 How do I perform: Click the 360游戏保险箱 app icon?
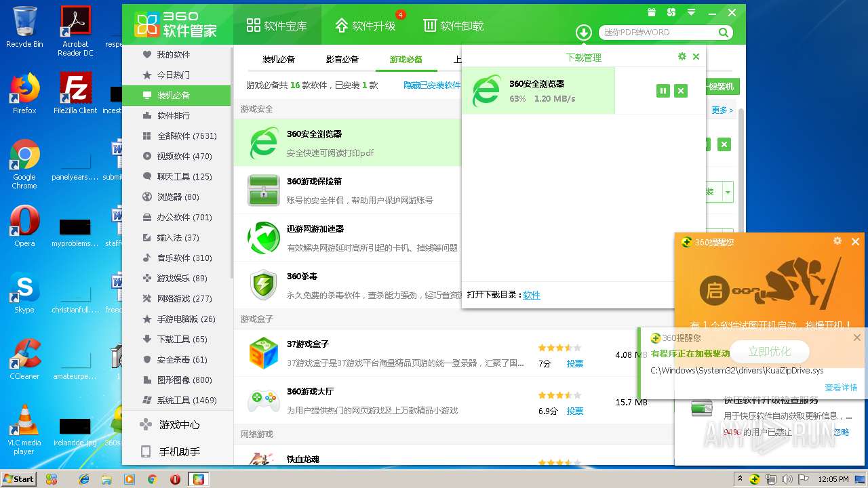point(264,190)
